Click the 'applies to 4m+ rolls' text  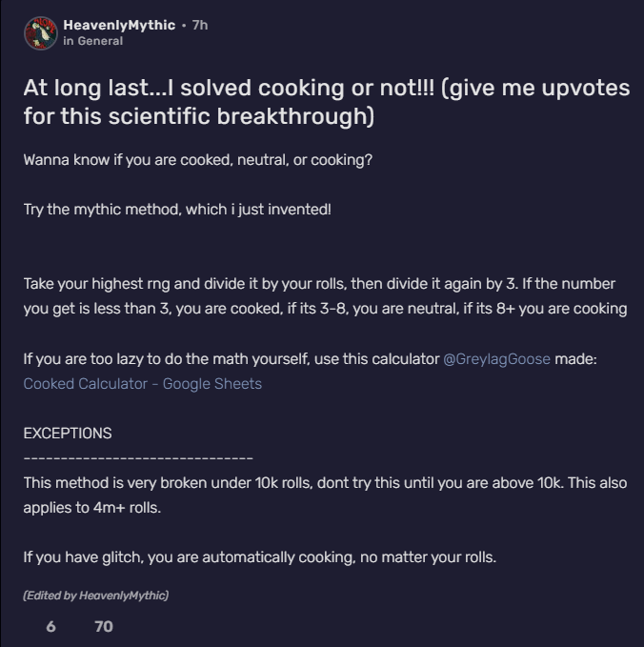pos(91,507)
